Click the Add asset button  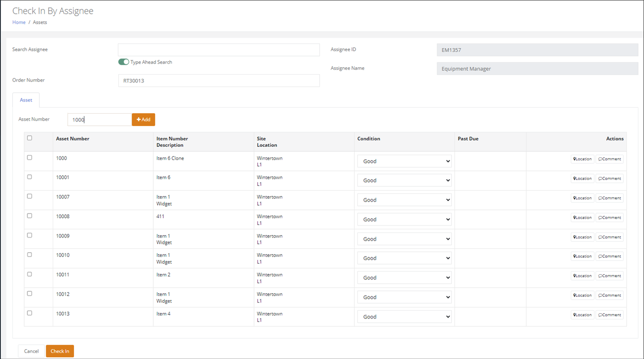point(144,120)
